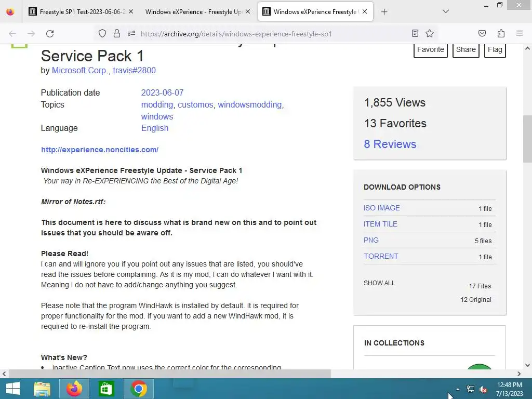Screen dimensions: 532x399
Task: Open a new tab with the plus button
Action: [x=384, y=12]
